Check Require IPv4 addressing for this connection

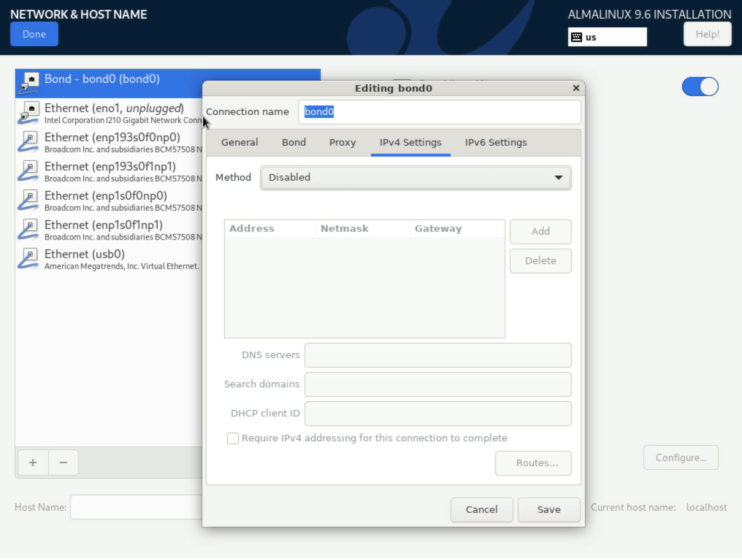click(233, 439)
